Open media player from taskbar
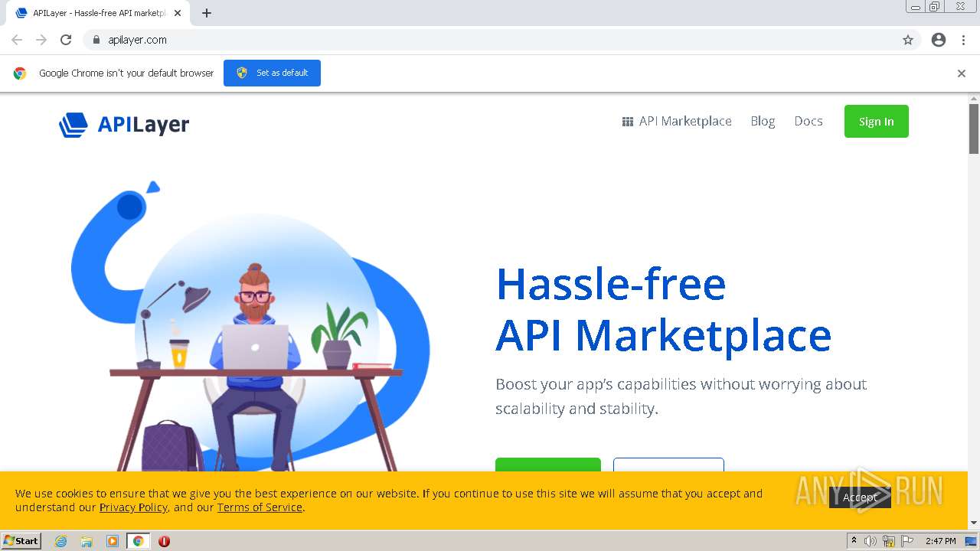Screen dimensions: 980x551 113,541
